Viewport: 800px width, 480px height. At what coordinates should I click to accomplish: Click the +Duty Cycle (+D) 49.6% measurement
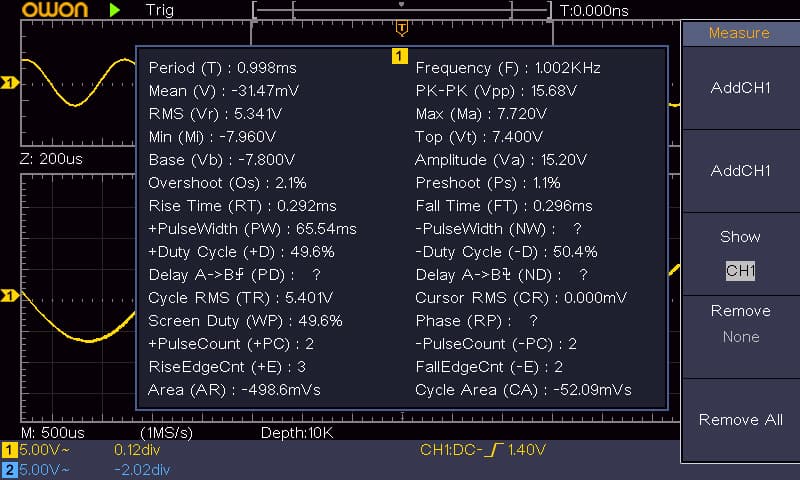[242, 251]
